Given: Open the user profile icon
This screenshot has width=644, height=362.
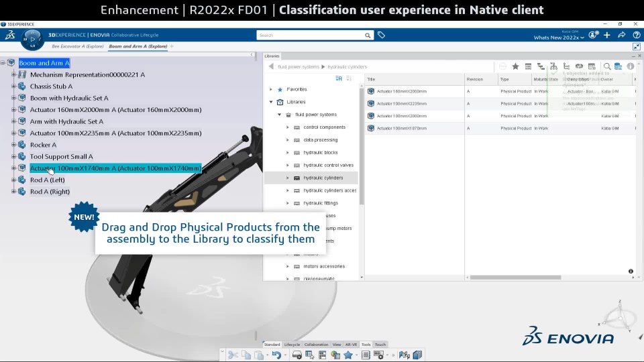Looking at the screenshot, I should coord(593,35).
